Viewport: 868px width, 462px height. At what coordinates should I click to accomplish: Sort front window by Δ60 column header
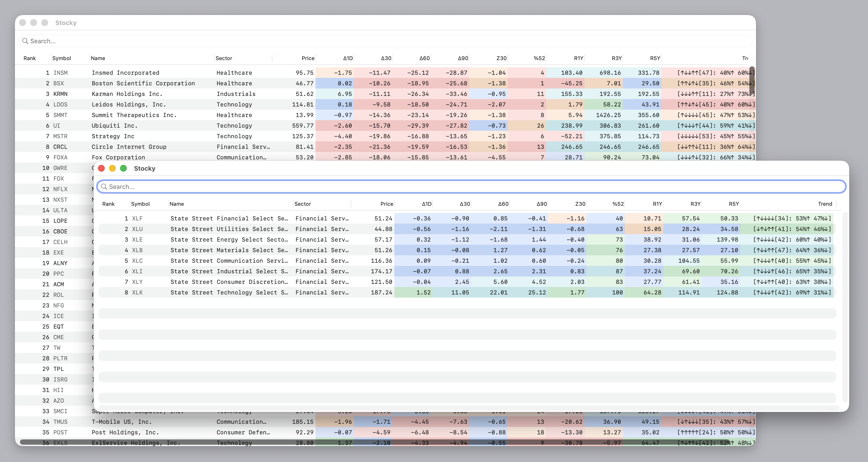pyautogui.click(x=503, y=204)
